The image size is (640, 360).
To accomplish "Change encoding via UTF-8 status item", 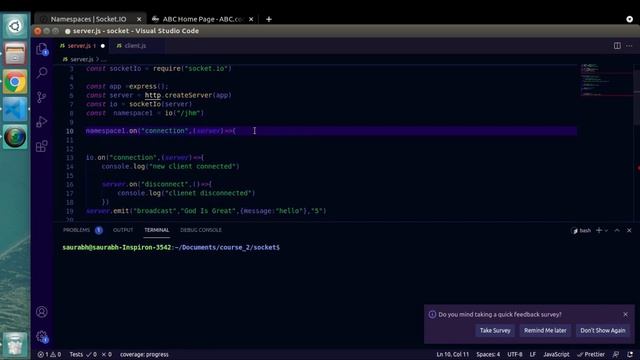I will point(514,354).
